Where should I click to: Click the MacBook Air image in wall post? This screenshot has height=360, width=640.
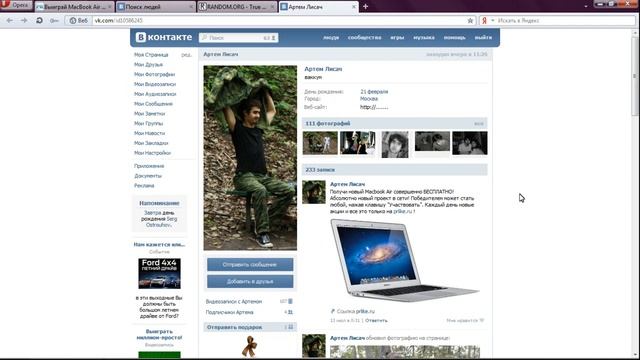click(404, 260)
